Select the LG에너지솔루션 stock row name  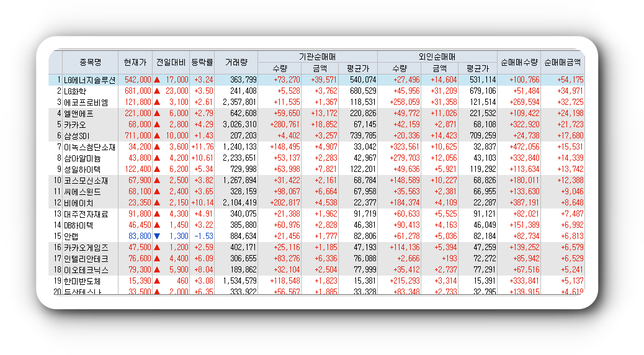pos(90,80)
